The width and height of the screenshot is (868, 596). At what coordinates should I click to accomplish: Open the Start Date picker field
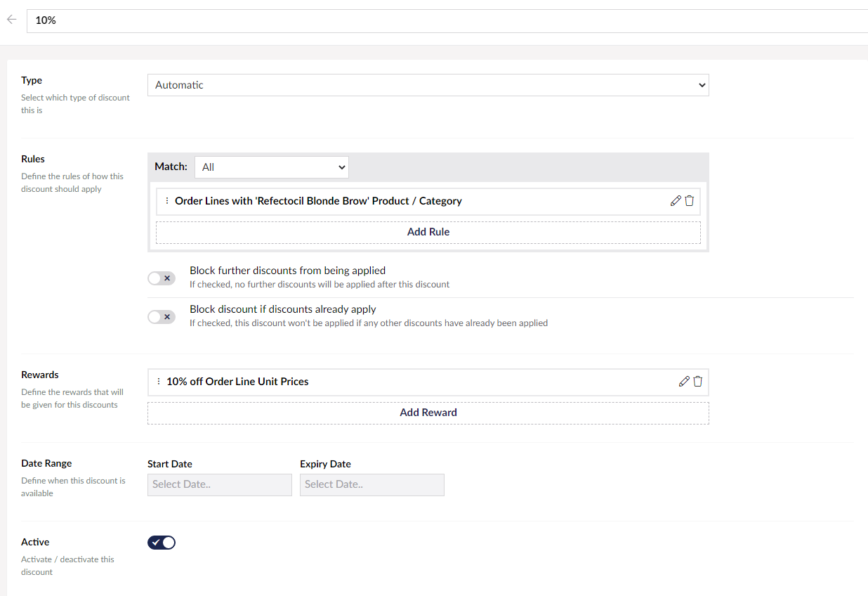tap(220, 485)
